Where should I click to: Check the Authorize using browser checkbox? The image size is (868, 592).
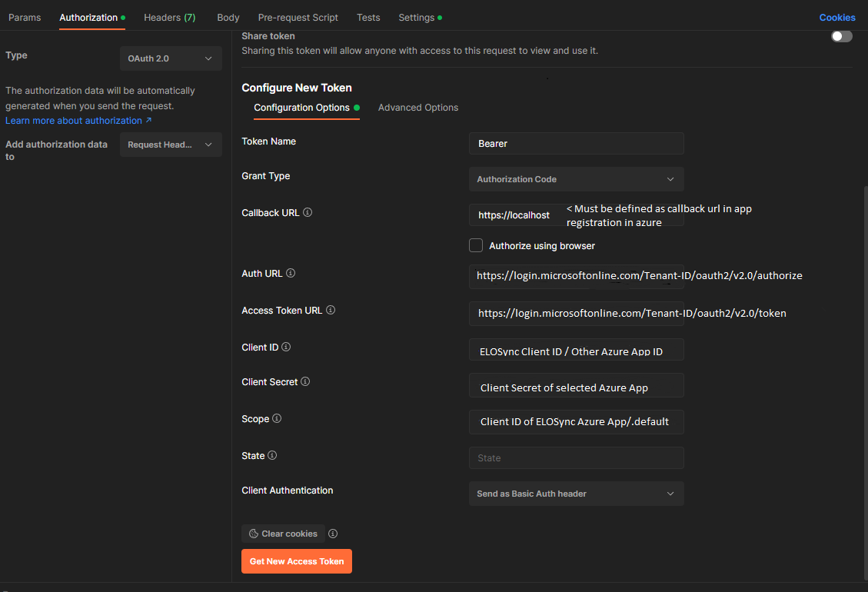pos(476,245)
